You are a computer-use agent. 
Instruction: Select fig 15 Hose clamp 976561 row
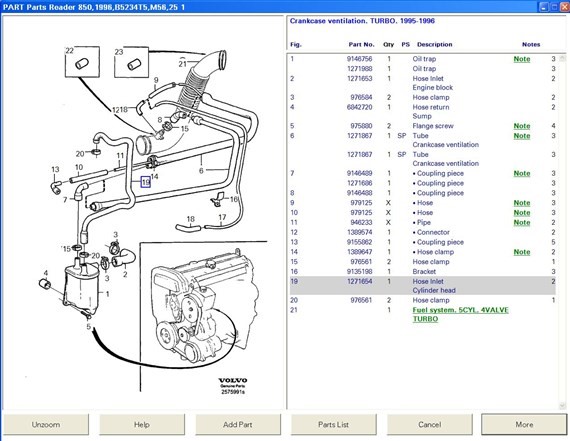pos(423,262)
